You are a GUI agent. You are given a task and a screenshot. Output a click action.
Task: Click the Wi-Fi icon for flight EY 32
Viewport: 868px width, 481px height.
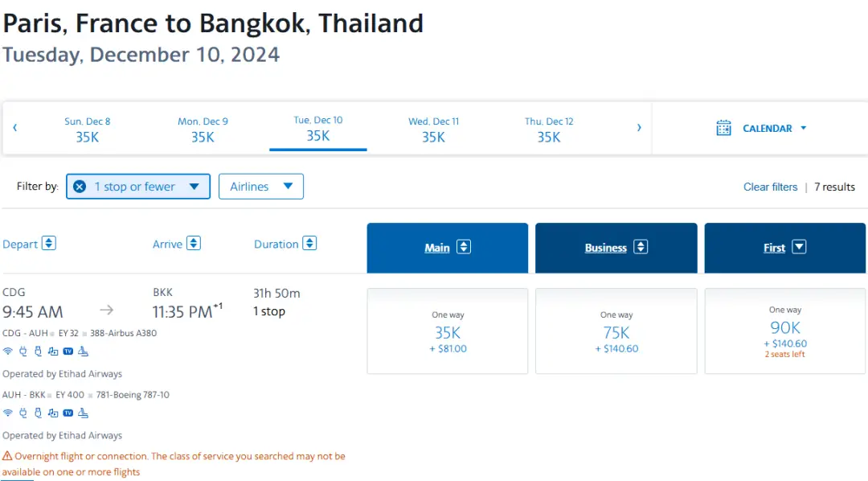pos(7,351)
